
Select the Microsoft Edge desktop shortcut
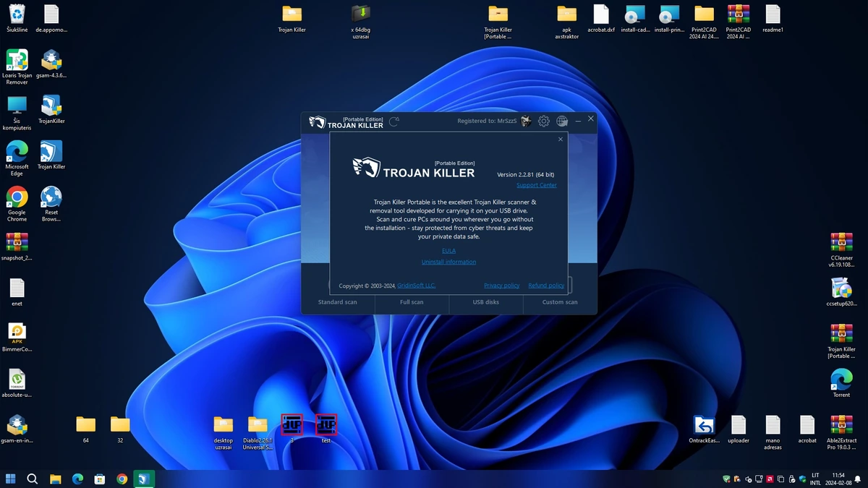tap(17, 158)
